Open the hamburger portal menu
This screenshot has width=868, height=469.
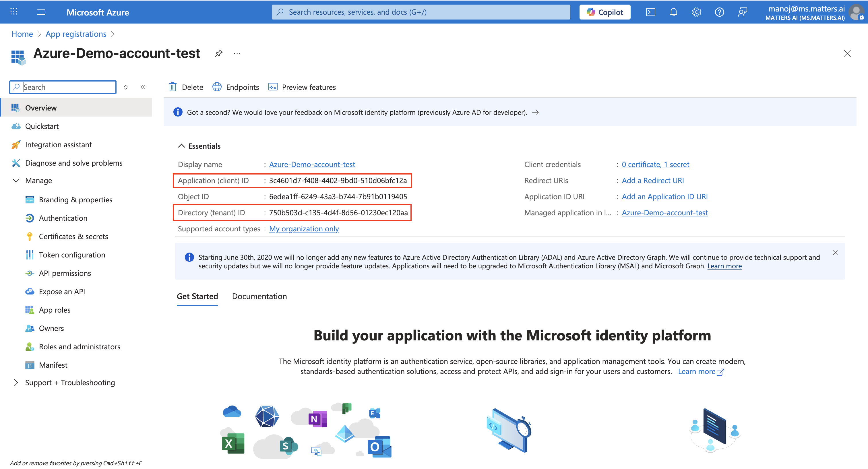coord(41,12)
